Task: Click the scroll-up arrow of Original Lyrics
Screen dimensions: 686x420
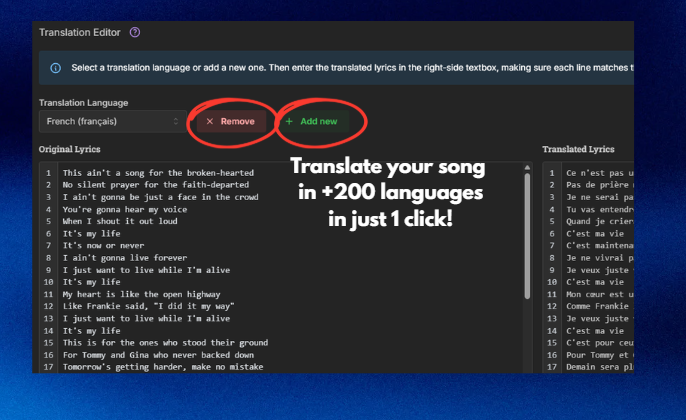Action: (x=527, y=168)
